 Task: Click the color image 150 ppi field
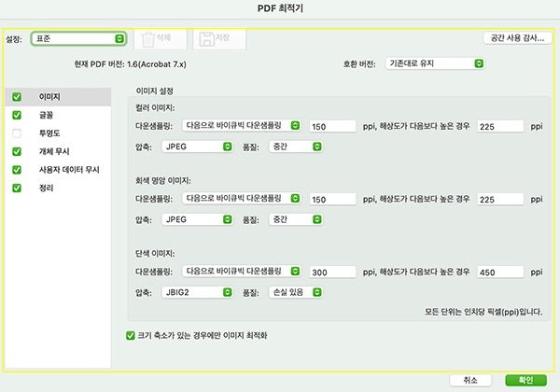332,126
